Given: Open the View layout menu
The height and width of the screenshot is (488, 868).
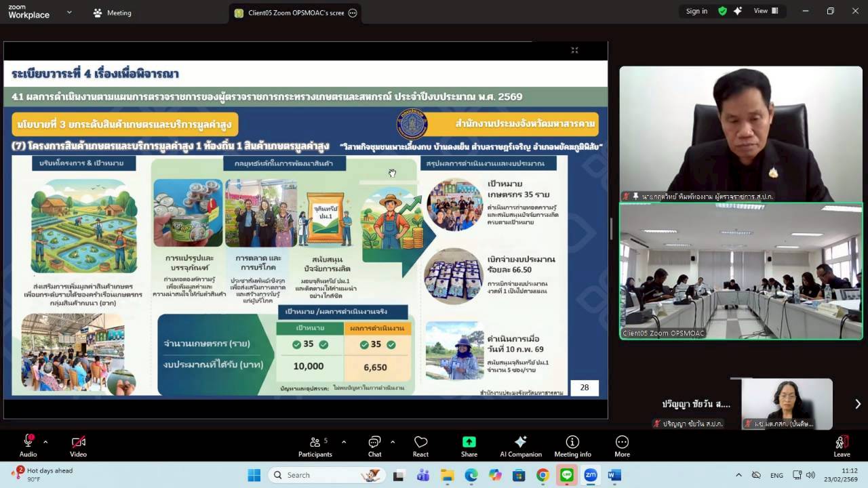Looking at the screenshot, I should click(766, 12).
